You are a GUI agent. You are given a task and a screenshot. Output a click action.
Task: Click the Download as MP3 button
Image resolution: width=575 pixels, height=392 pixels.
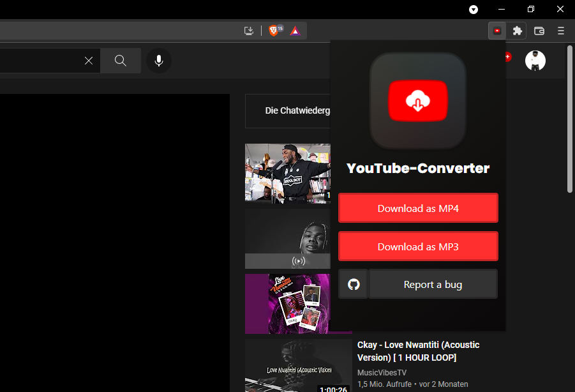point(418,246)
